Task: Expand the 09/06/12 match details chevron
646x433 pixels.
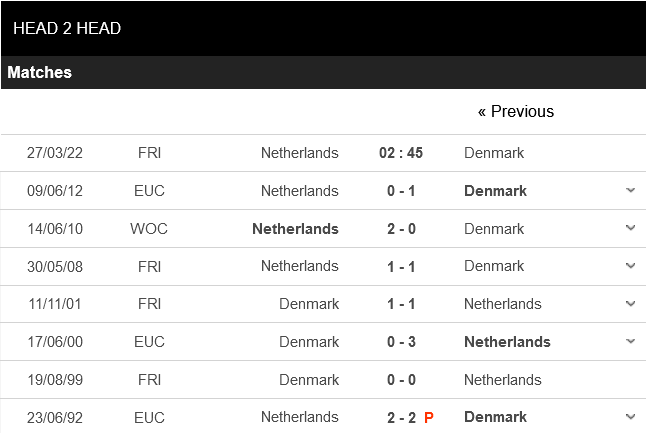Action: pyautogui.click(x=630, y=190)
